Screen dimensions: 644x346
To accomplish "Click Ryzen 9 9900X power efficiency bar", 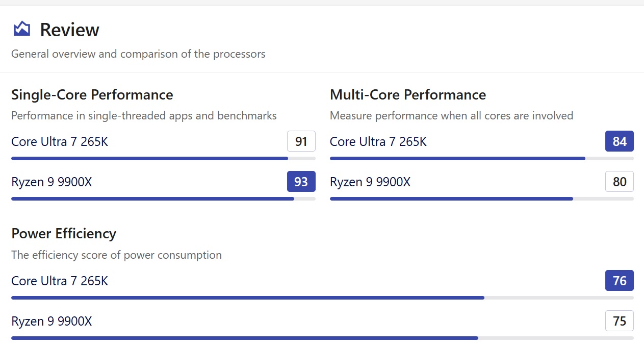I will [x=322, y=338].
